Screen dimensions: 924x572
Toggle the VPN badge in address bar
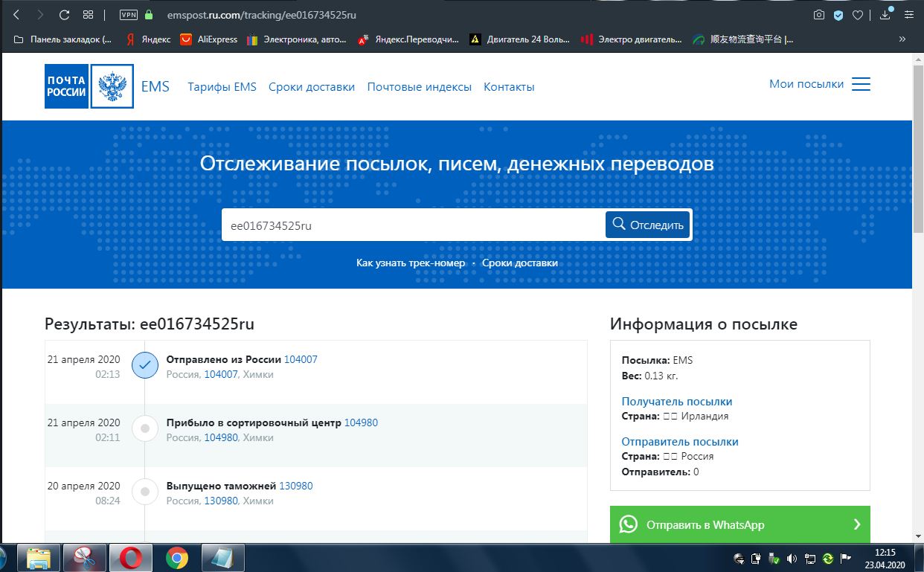tap(128, 15)
